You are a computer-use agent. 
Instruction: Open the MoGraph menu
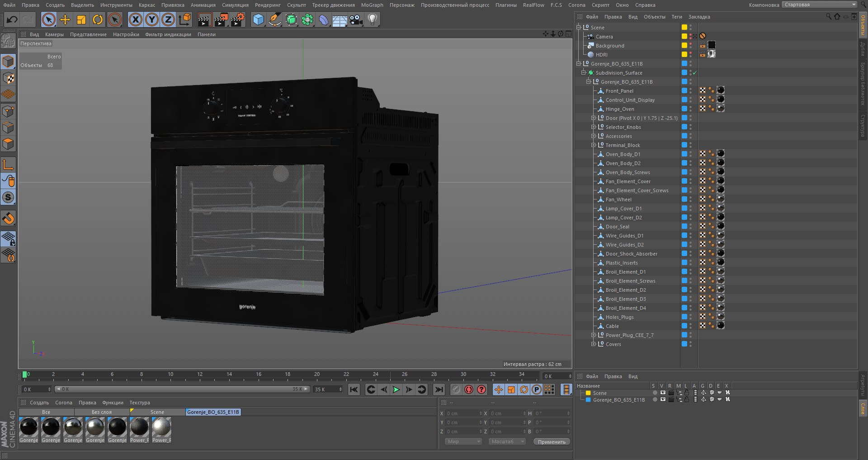coord(372,5)
